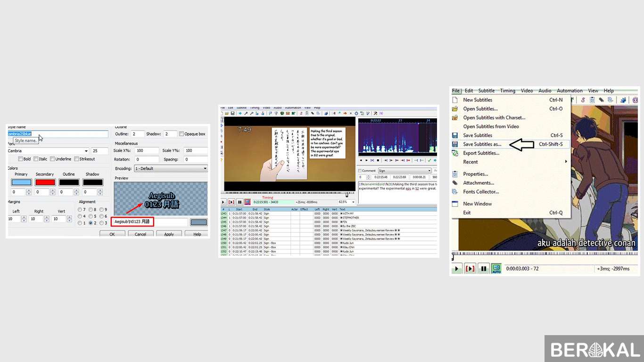Toggle AUTO scroll button in middle Aegisub window
This screenshot has width=644, height=362.
(248, 202)
